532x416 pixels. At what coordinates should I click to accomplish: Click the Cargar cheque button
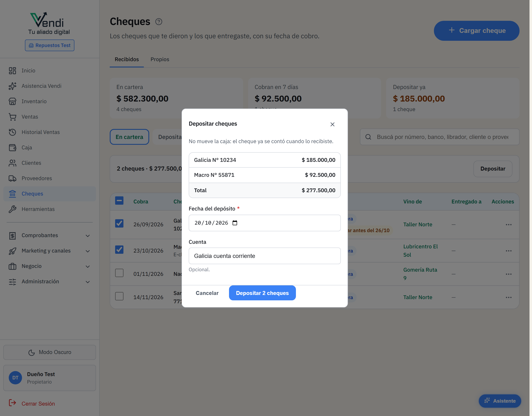(x=477, y=31)
